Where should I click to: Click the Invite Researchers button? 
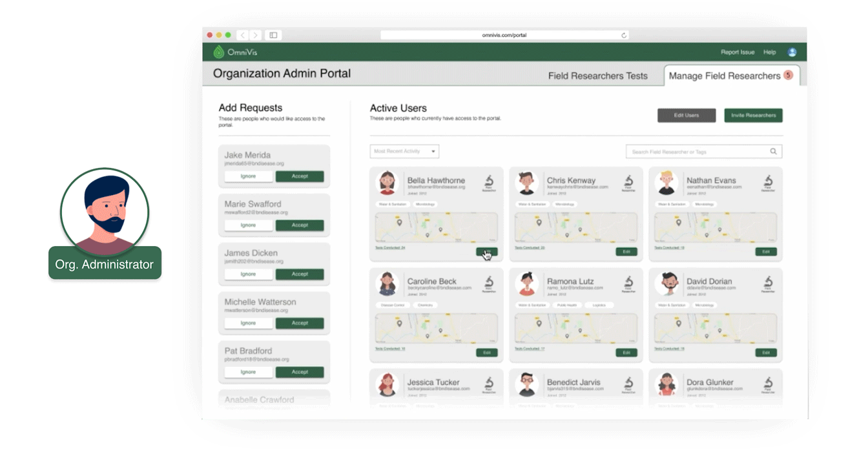[x=753, y=116]
